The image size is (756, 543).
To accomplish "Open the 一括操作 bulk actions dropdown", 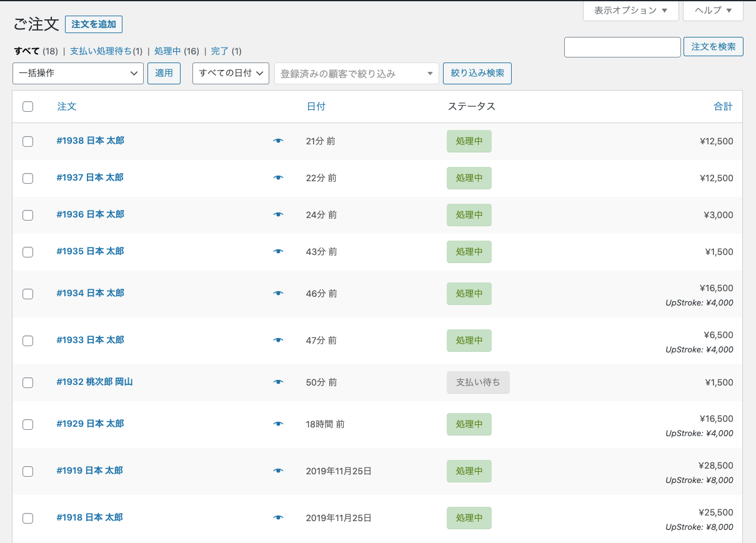I will click(78, 73).
